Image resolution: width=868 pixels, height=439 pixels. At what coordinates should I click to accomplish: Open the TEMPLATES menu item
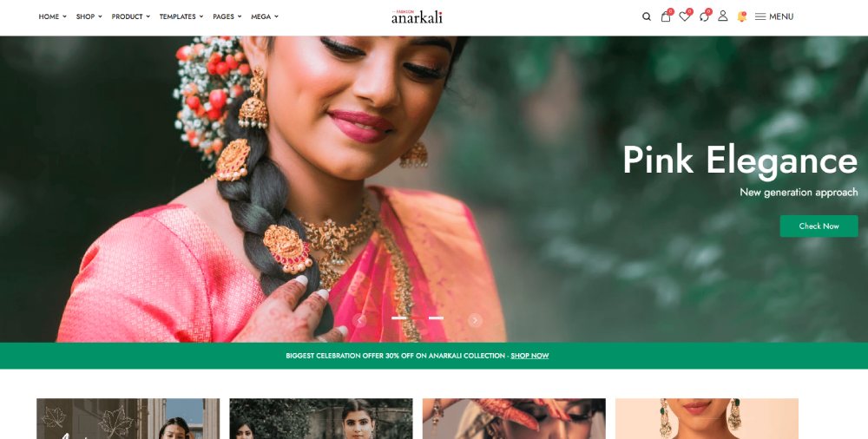tap(181, 16)
